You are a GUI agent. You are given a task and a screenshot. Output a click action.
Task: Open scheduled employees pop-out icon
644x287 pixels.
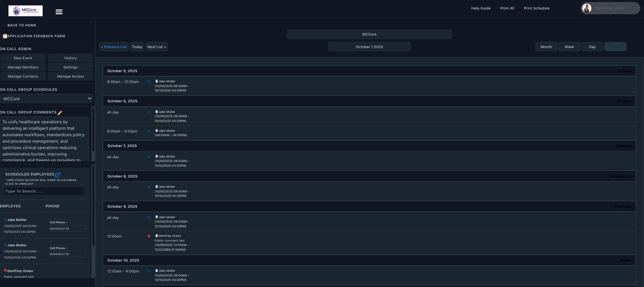click(x=58, y=175)
